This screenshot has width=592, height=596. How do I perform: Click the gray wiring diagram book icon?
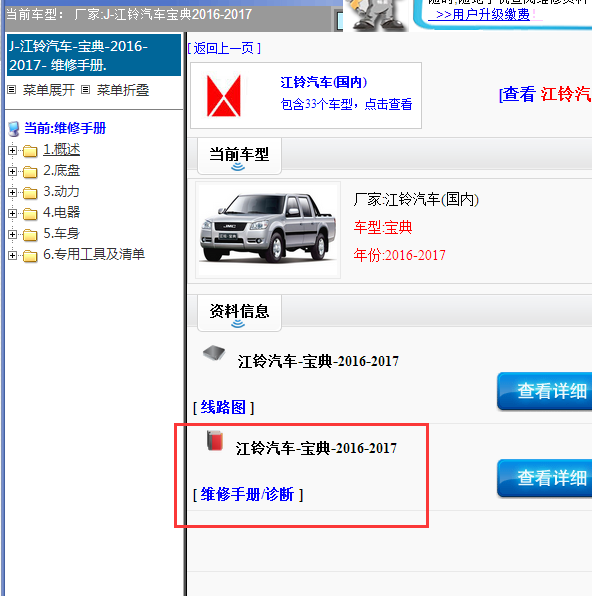[214, 352]
